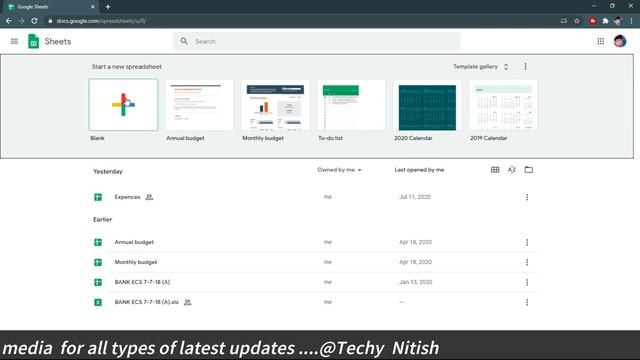This screenshot has width=640, height=360.
Task: Bookmark this page with the star icon
Action: click(577, 21)
